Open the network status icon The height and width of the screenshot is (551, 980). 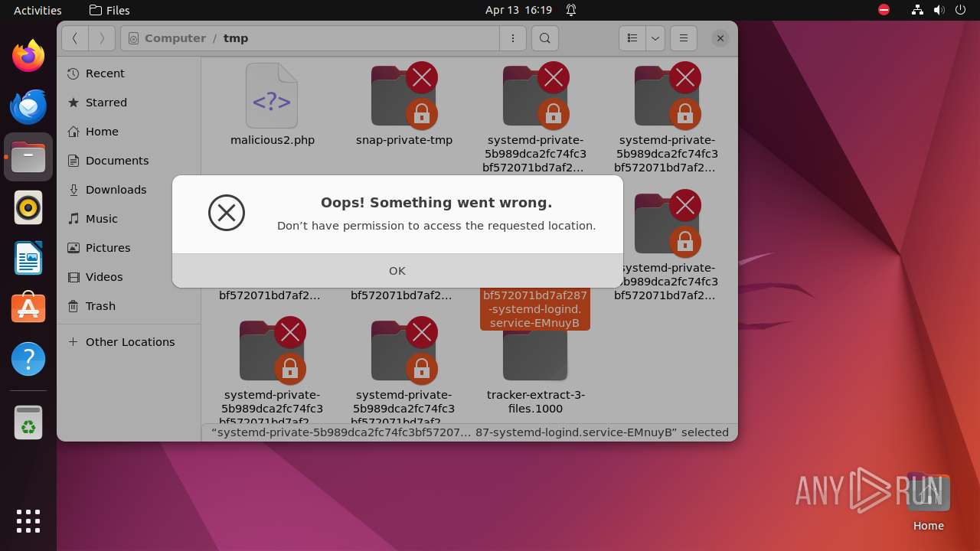point(918,10)
